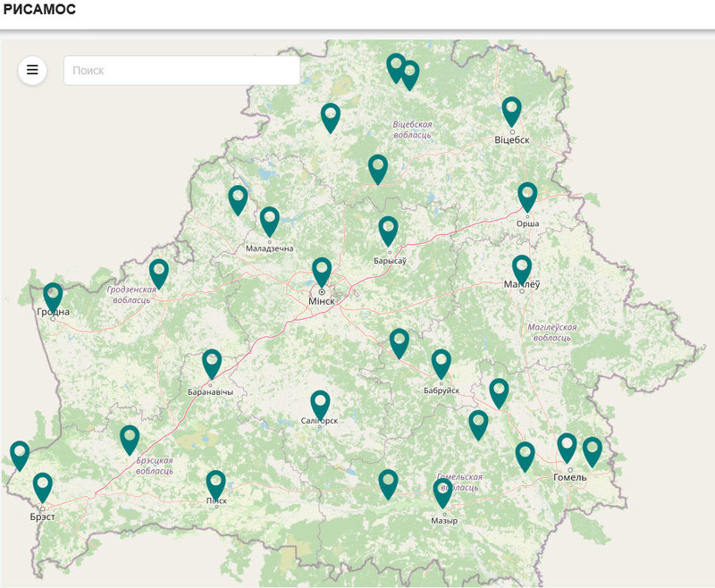Click the marker directly above Гомель
Screen dimensions: 715x588
coord(567,446)
